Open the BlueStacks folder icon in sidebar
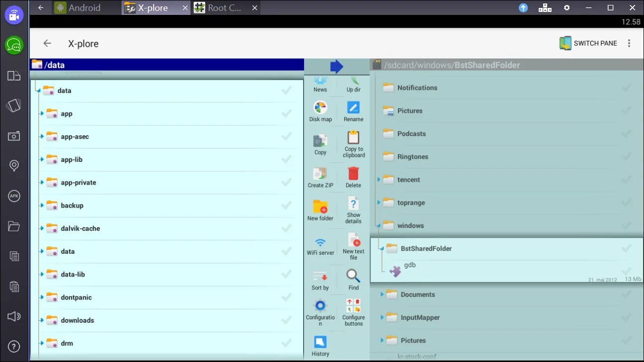 pos(14,226)
